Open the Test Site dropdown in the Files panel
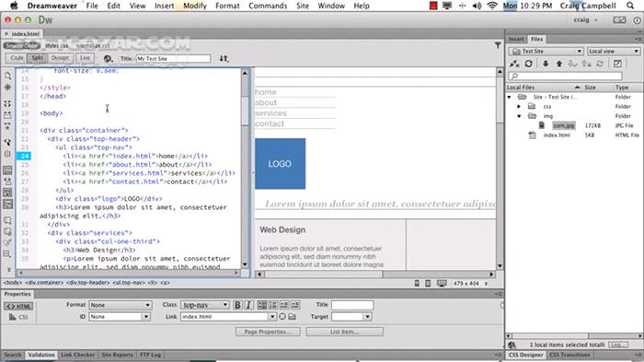This screenshot has height=362, width=644. click(x=546, y=51)
